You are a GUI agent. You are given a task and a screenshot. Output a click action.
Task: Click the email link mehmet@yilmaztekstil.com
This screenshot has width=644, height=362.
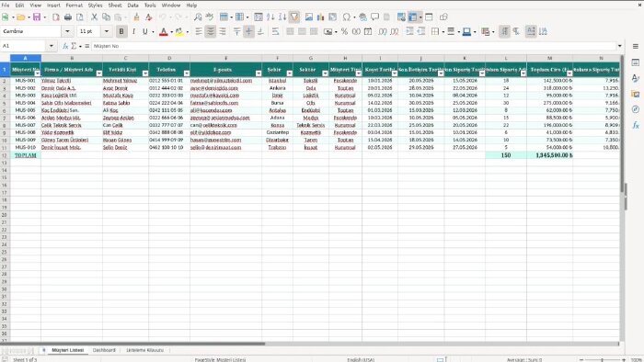tap(221, 81)
